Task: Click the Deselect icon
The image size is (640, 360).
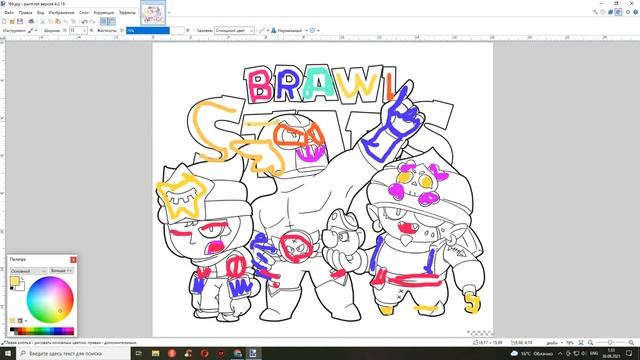Action: point(73,21)
